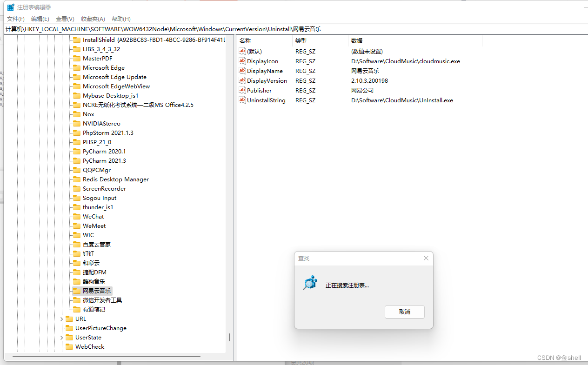Select the UserPictureChange tree key

(101, 328)
